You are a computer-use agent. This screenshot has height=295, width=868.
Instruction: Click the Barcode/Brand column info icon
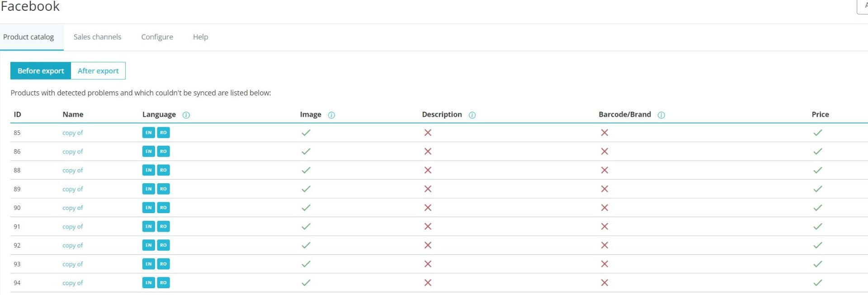click(661, 115)
